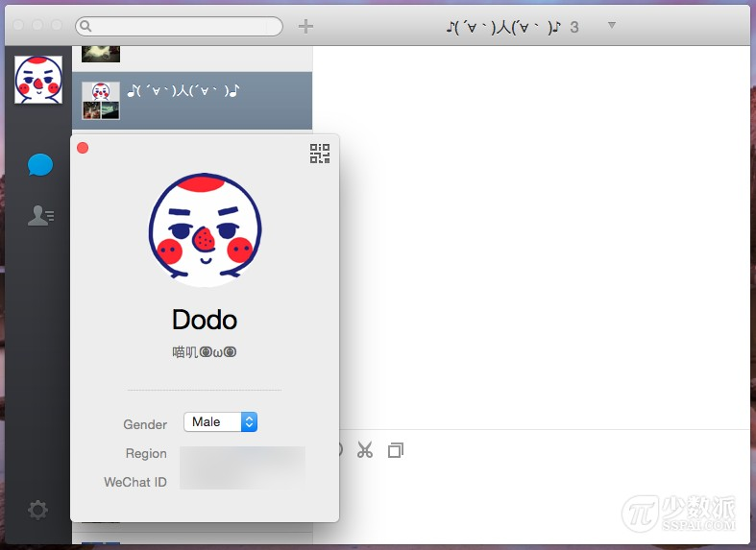Image resolution: width=756 pixels, height=550 pixels.
Task: Click the blurred WeChat ID field
Action: coord(242,482)
